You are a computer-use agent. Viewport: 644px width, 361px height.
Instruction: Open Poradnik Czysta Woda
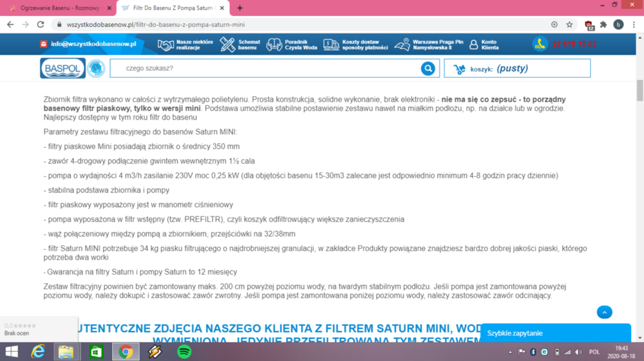coord(292,44)
